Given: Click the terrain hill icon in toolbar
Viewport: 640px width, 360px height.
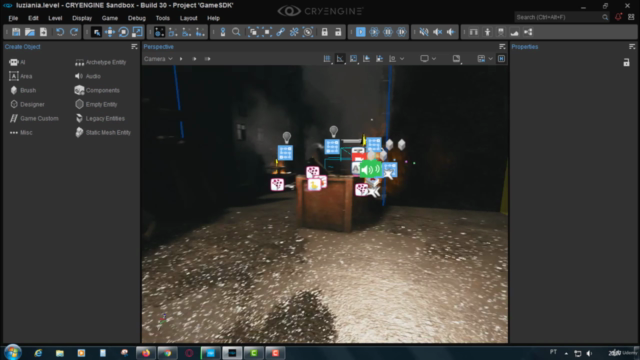Looking at the screenshot, I should [x=514, y=32].
